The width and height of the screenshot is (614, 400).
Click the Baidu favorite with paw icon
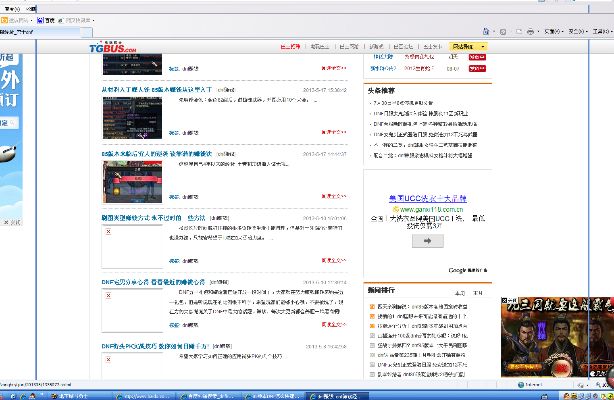click(46, 20)
